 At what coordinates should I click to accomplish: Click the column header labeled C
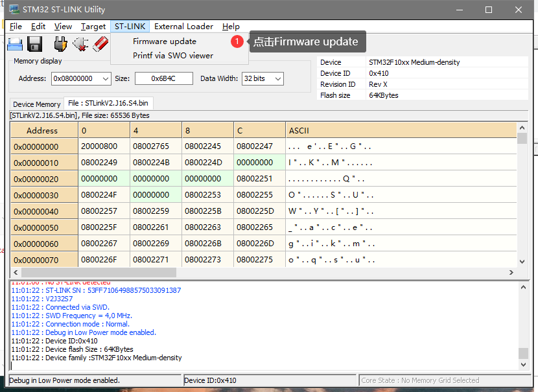coord(259,131)
